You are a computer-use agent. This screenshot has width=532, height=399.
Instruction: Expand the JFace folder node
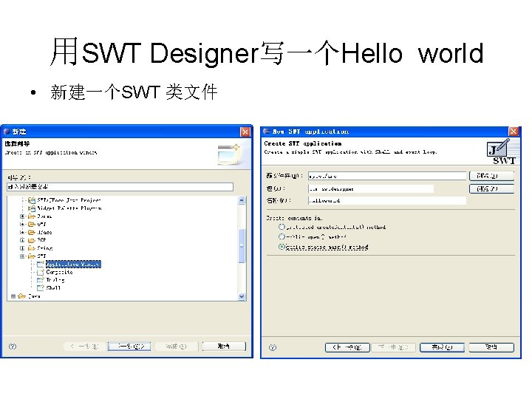pos(22,232)
